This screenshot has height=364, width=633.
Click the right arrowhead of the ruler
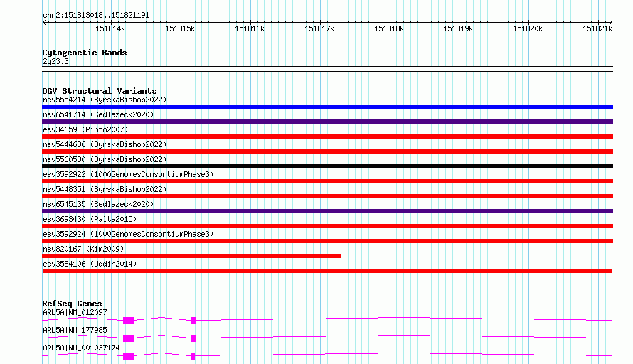[x=611, y=23]
